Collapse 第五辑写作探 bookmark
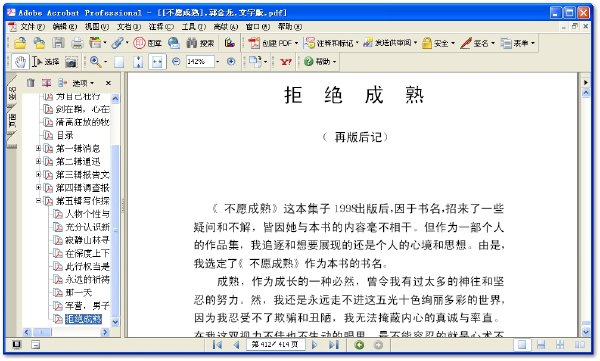Viewport: 600px width, 361px height. pos(38,201)
